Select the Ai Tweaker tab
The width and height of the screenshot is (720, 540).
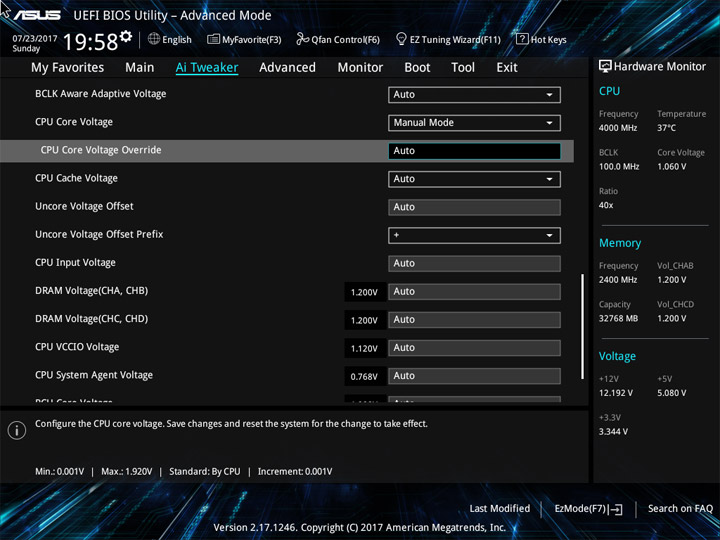[207, 68]
